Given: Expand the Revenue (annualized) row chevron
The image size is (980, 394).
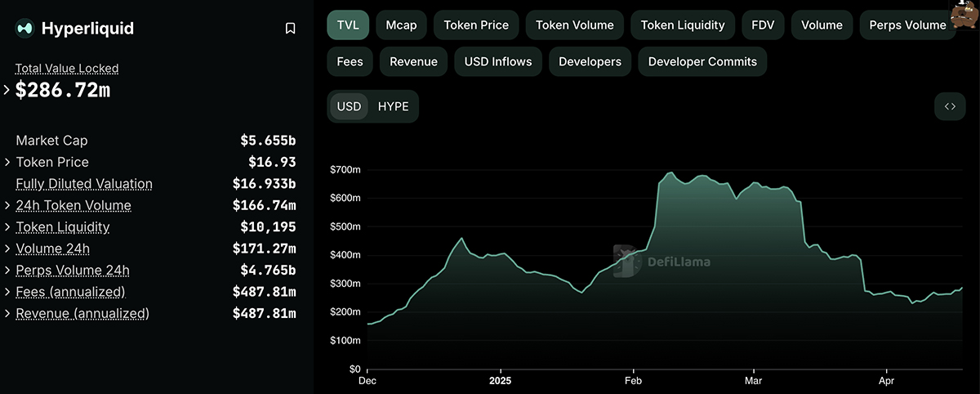Looking at the screenshot, I should [7, 313].
